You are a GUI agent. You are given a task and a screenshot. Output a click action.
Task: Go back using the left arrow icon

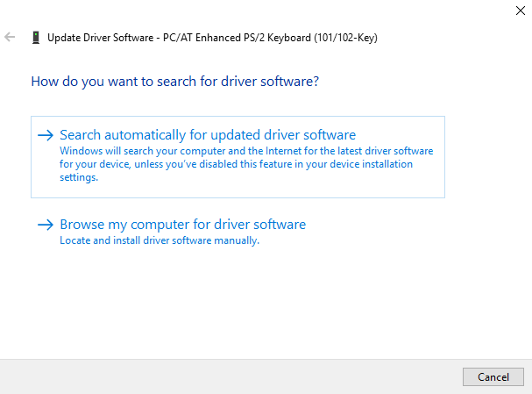pos(10,37)
